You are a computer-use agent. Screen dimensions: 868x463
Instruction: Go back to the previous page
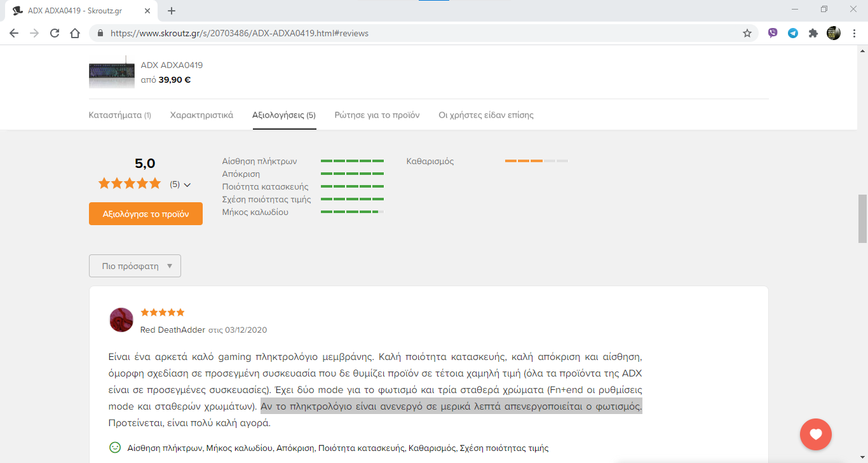click(14, 33)
